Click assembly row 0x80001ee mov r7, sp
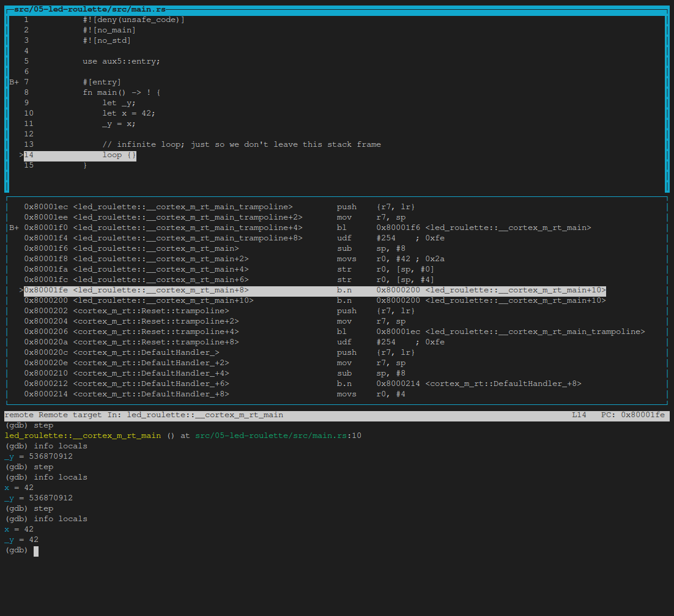The width and height of the screenshot is (674, 616). pyautogui.click(x=215, y=218)
